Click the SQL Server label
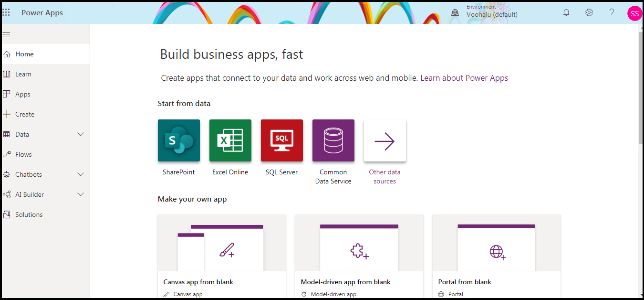The height and width of the screenshot is (300, 644). click(x=282, y=172)
